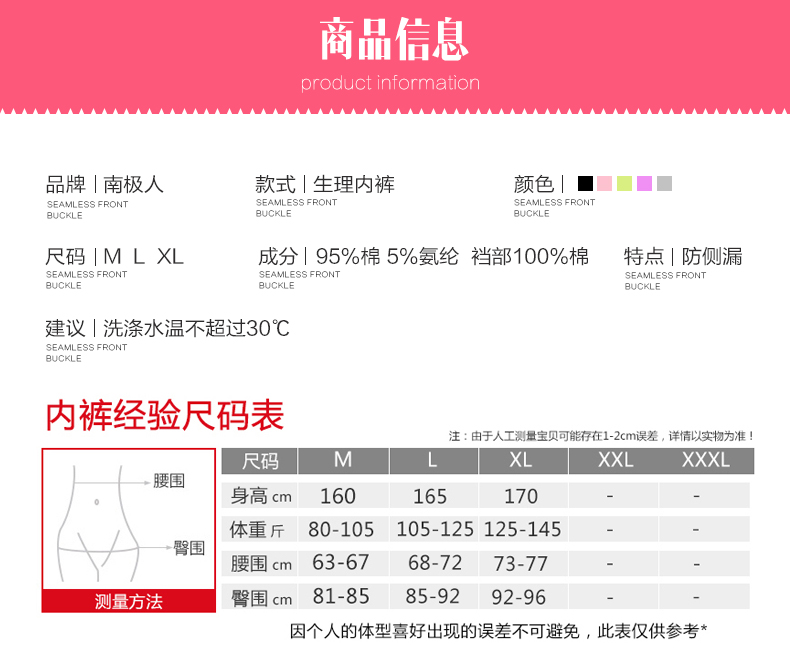790x650 pixels.
Task: Click the 73-77 waist cell for XL
Action: coord(522,563)
